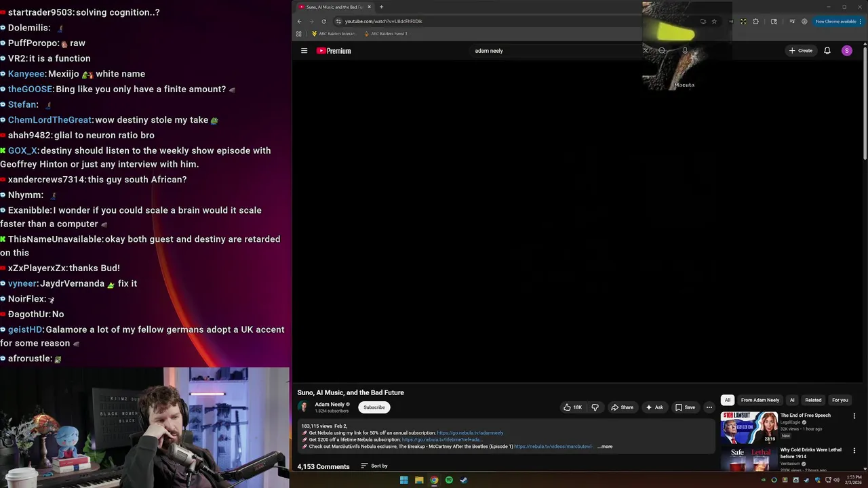Start the Create upload menu
This screenshot has height=488, width=868.
point(800,51)
